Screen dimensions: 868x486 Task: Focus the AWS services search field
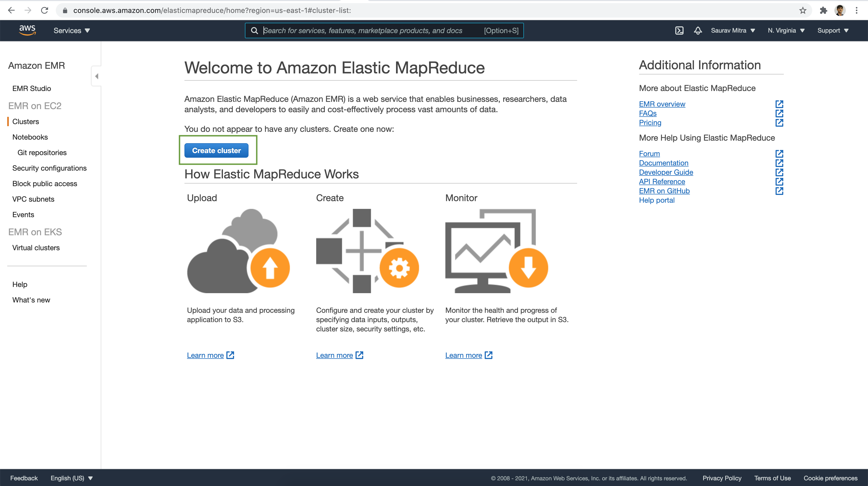point(384,31)
